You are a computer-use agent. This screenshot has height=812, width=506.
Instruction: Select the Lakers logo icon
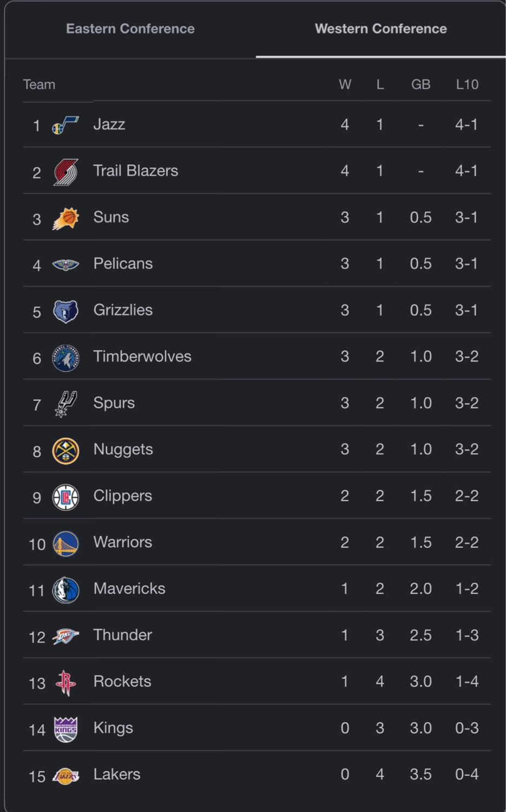click(65, 776)
